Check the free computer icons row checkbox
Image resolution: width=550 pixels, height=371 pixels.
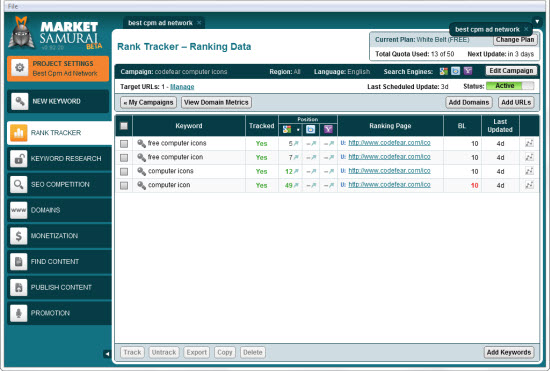coord(124,144)
